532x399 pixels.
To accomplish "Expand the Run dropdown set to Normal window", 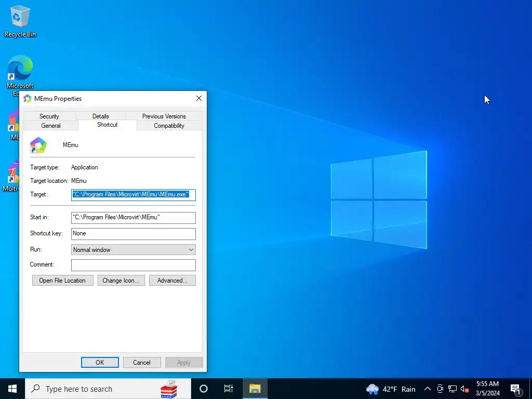I will 134,250.
